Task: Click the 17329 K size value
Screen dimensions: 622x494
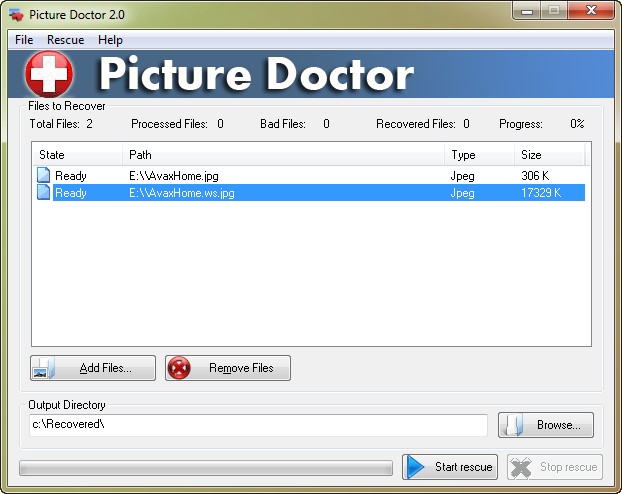Action: tap(541, 192)
